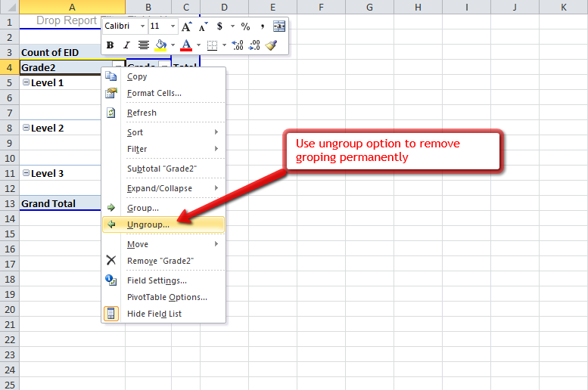Click Shrink Font icon
The width and height of the screenshot is (588, 390).
(x=203, y=26)
